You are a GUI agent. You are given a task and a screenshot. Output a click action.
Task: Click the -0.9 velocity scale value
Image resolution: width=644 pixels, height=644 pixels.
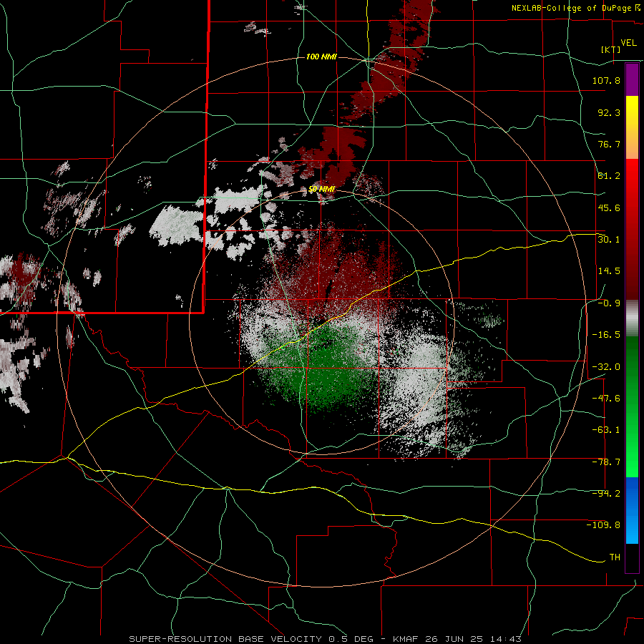pos(609,303)
